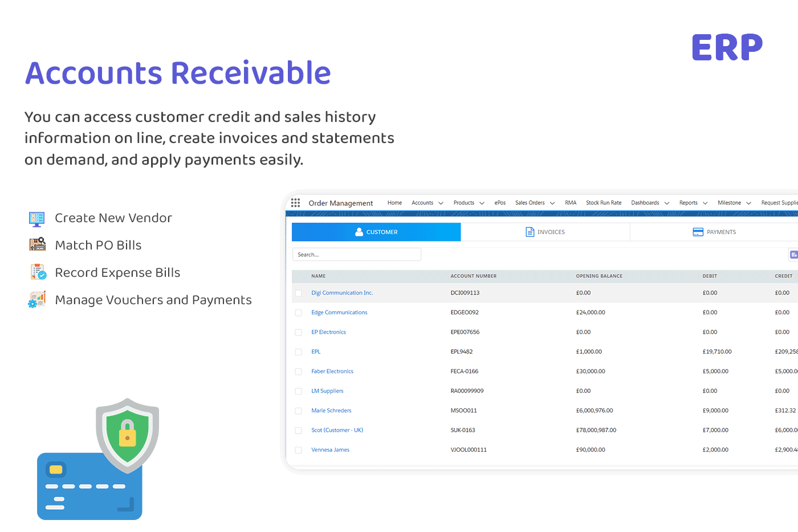Expand the Accounts dropdown

pos(427,203)
